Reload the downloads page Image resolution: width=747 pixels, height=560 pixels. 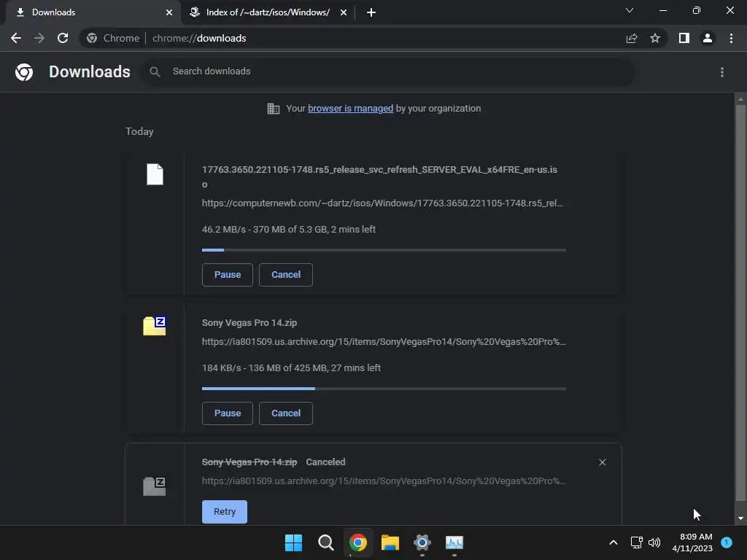pyautogui.click(x=63, y=38)
